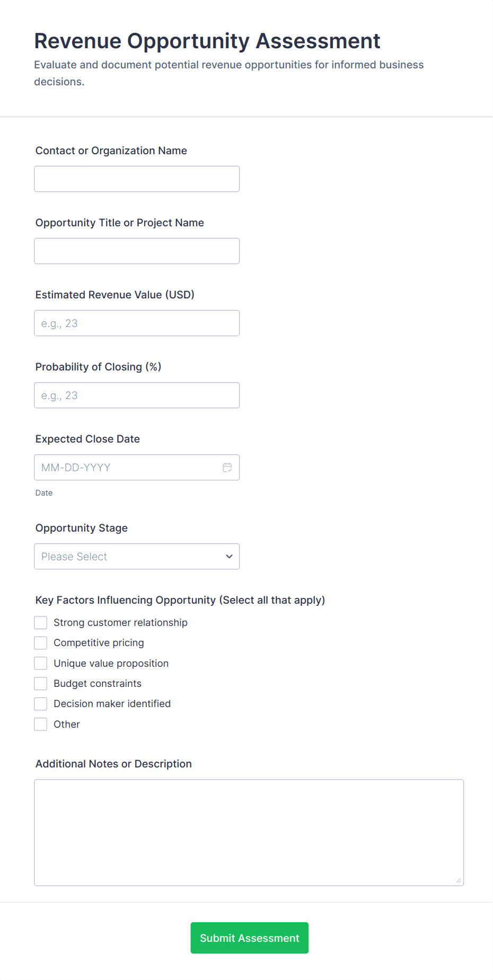Image resolution: width=493 pixels, height=980 pixels.
Task: Select the Estimated Revenue Value input
Action: tap(137, 323)
